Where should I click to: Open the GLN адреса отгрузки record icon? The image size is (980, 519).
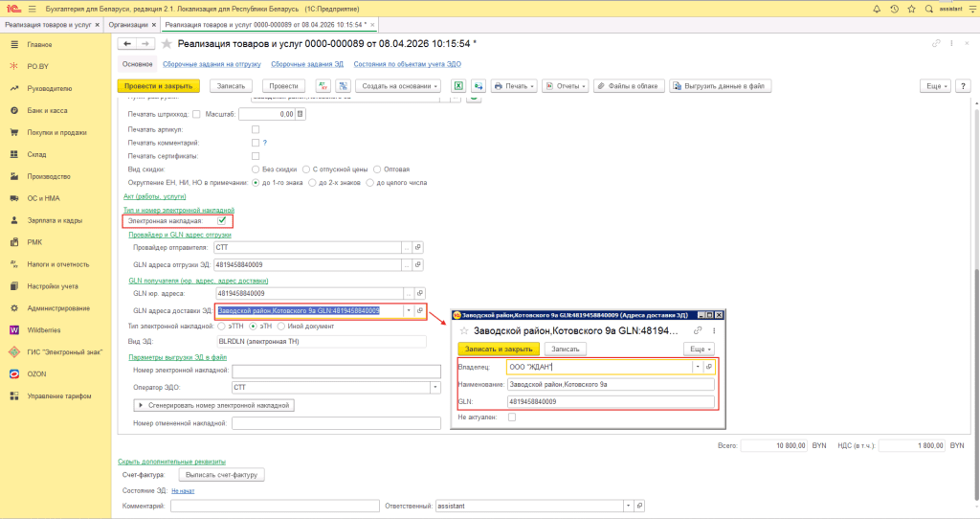(418, 265)
